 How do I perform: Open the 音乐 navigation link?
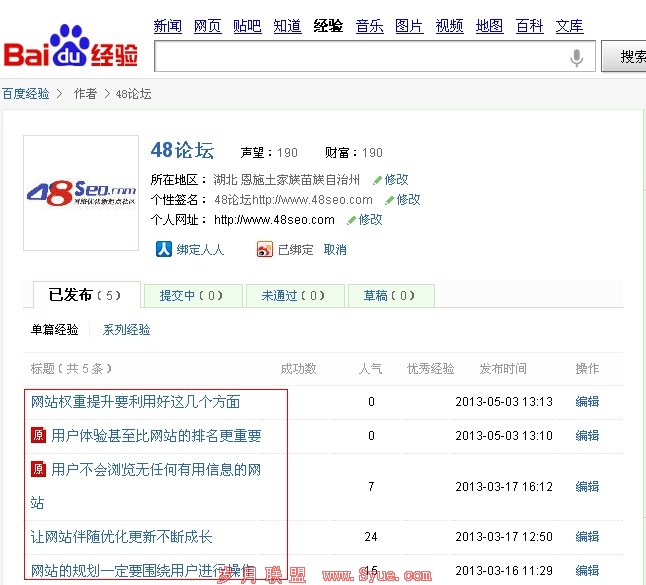point(370,26)
